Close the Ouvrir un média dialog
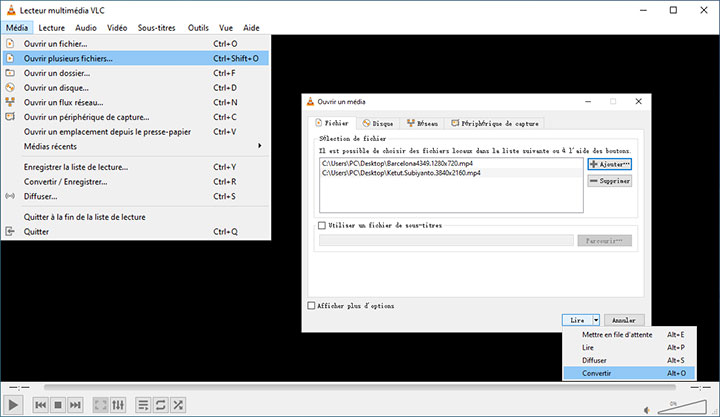Viewport: 720px width, 417px height. [x=638, y=101]
